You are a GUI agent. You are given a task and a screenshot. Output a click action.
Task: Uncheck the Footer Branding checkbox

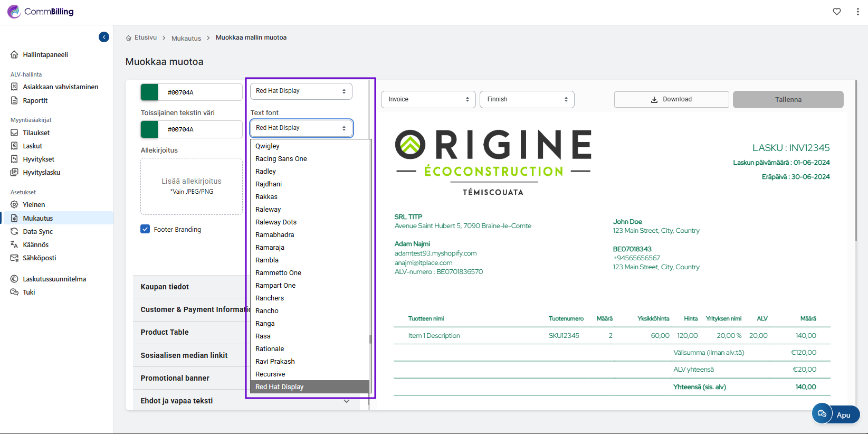(145, 229)
